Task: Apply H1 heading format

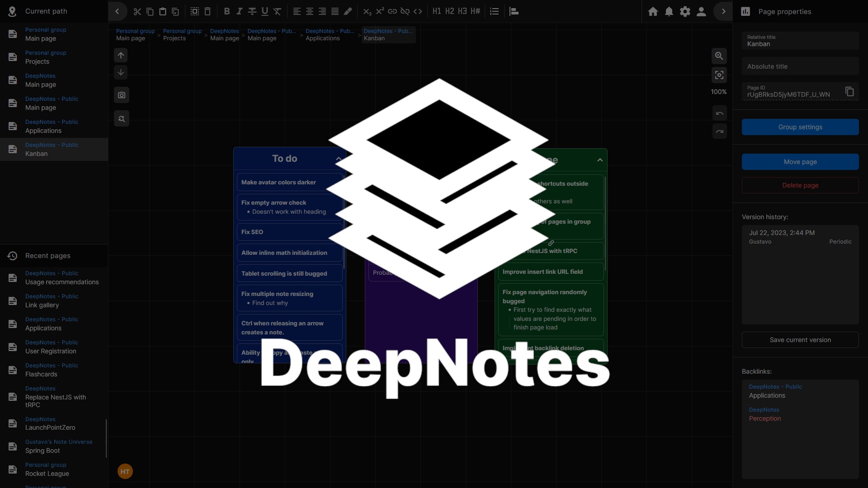Action: (x=437, y=11)
